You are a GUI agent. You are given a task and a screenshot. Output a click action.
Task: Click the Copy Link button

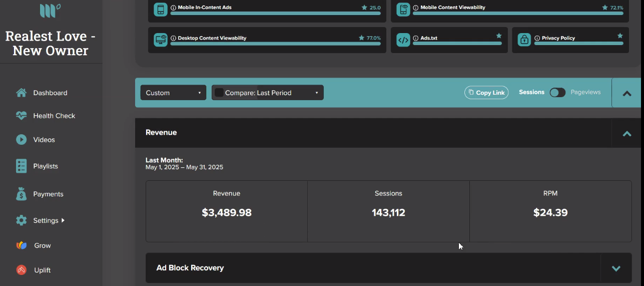point(486,93)
